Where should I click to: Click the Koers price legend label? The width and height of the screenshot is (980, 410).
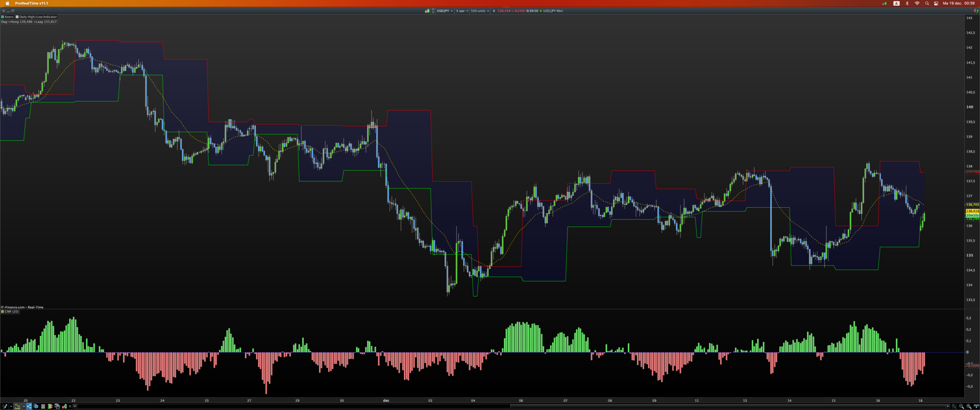(x=9, y=17)
